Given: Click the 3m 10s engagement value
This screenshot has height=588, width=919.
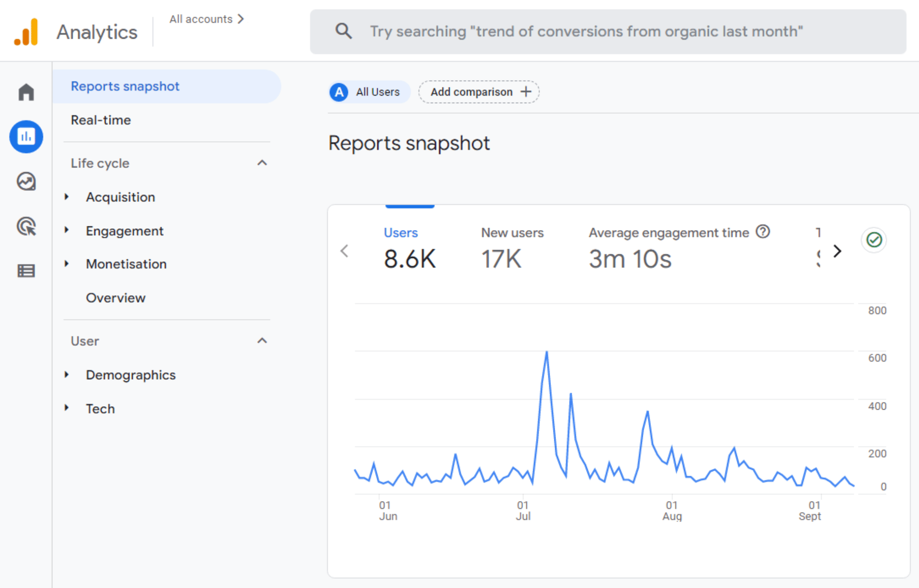Looking at the screenshot, I should click(x=630, y=259).
